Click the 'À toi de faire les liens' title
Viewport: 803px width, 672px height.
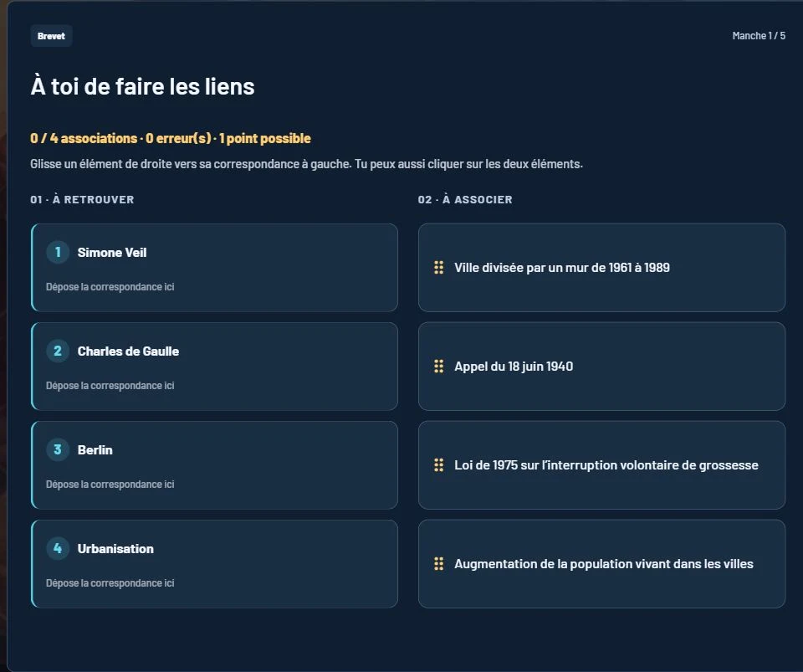pos(142,86)
